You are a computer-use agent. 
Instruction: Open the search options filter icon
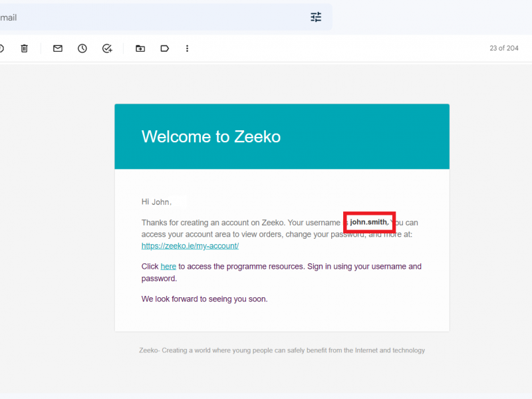pyautogui.click(x=316, y=17)
